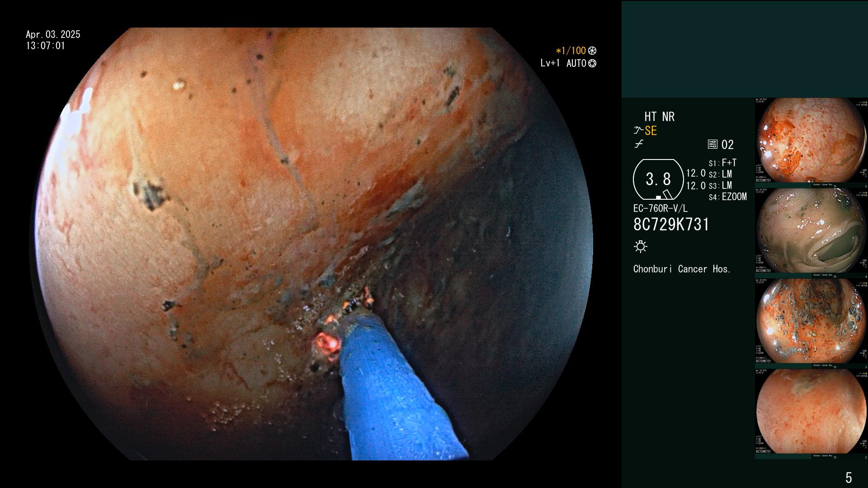868x488 pixels.
Task: Click the settings sliders icon beside 02
Action: pyautogui.click(x=712, y=145)
